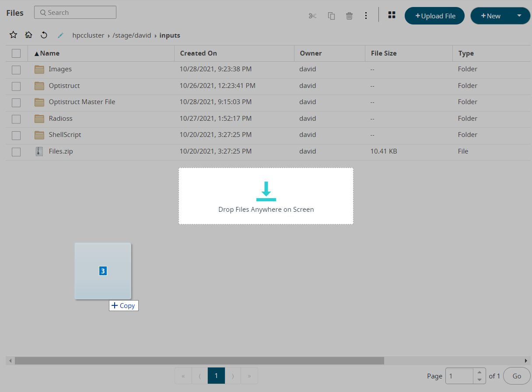Image resolution: width=532 pixels, height=392 pixels.
Task: Click the cut scissors icon
Action: [312, 16]
